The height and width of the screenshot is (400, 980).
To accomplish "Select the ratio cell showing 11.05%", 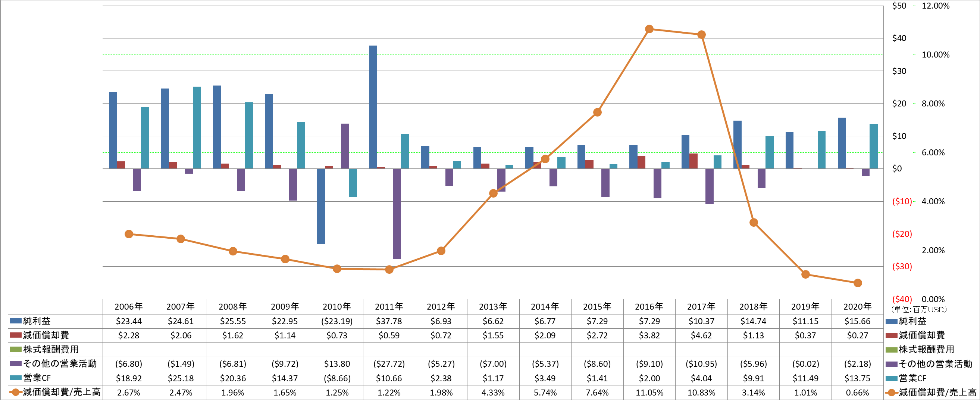I will click(x=649, y=393).
